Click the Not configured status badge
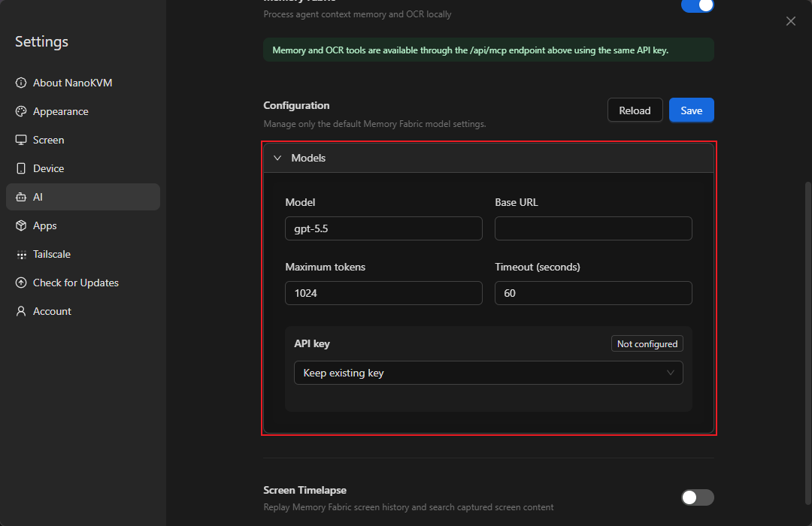Viewport: 812px width, 526px height. pyautogui.click(x=647, y=343)
